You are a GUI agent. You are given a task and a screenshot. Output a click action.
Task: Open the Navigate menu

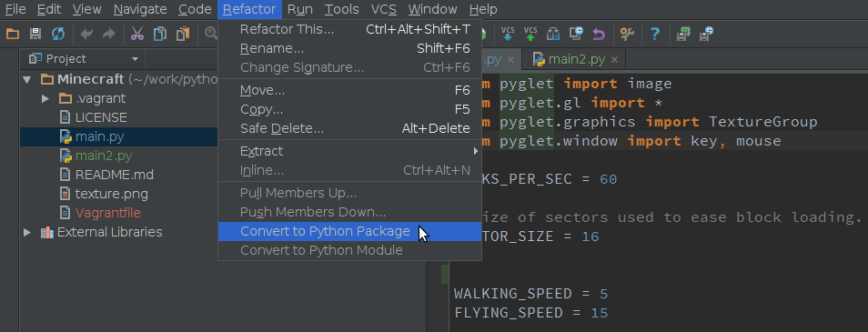point(140,9)
